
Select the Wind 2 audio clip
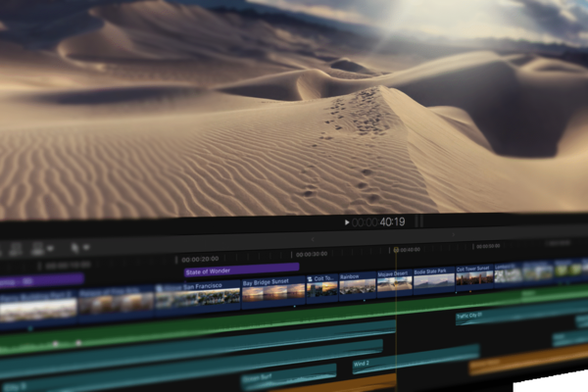click(x=416, y=360)
